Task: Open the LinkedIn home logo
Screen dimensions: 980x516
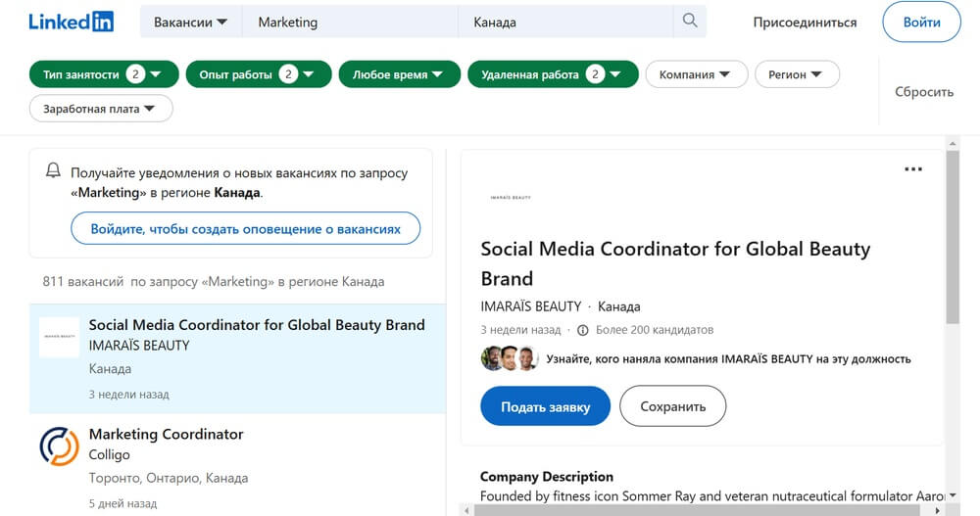Action: [72, 22]
